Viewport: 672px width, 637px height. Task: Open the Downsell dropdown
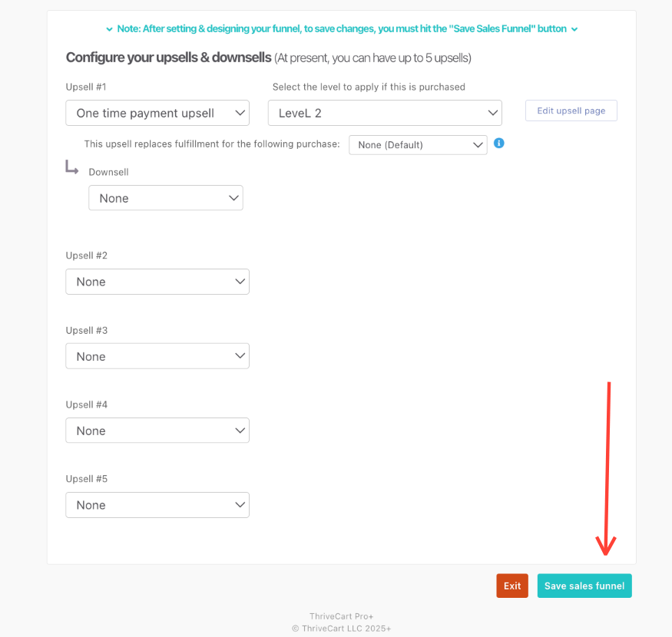click(x=166, y=198)
